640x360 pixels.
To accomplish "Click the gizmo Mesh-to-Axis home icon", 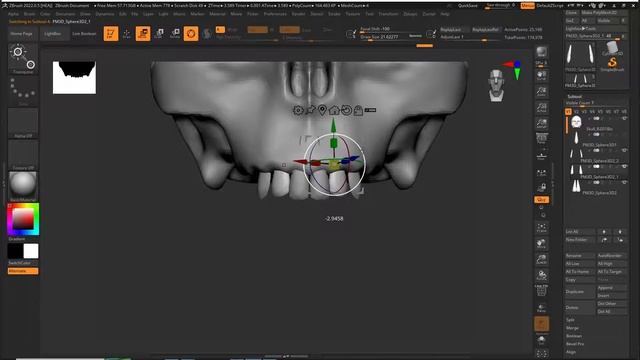I will click(x=334, y=110).
